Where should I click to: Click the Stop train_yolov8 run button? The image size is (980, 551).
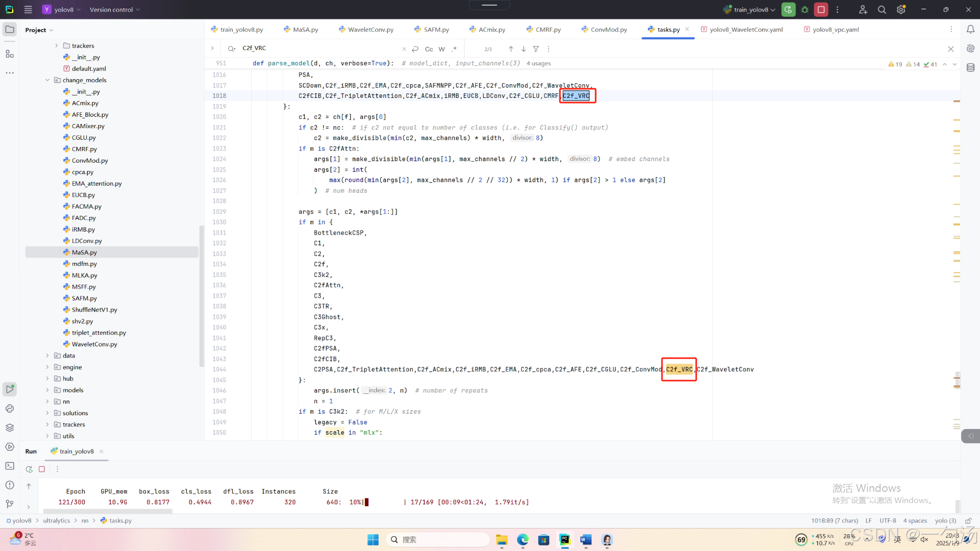click(821, 10)
